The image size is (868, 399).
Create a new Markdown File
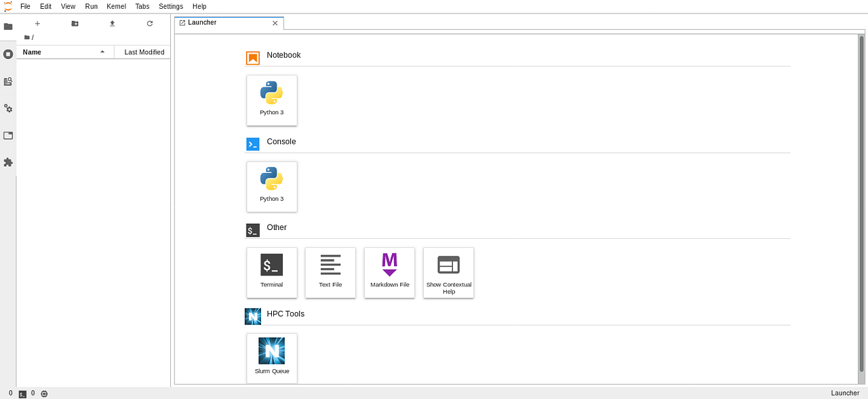(x=389, y=273)
